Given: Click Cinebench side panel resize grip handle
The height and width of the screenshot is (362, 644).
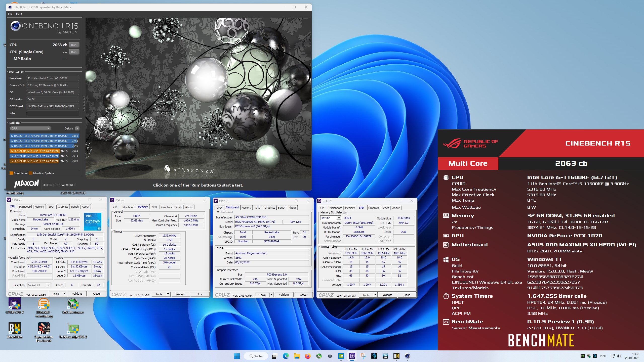Looking at the screenshot, I should 84,104.
